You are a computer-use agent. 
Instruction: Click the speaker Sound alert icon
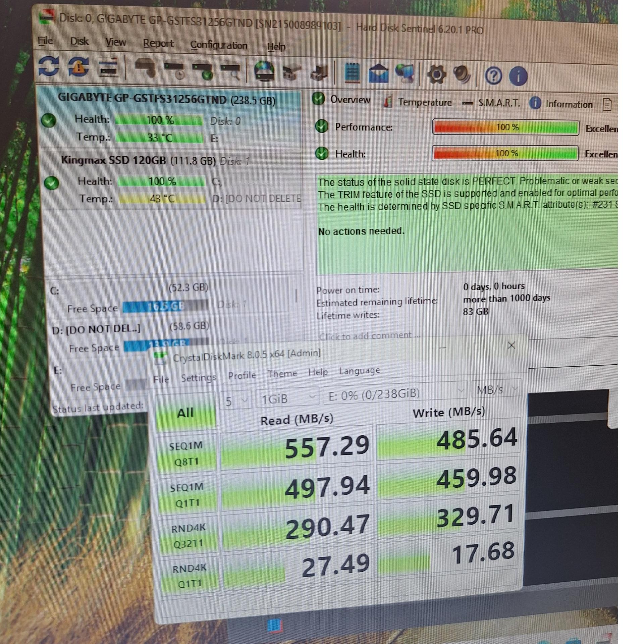click(x=462, y=74)
